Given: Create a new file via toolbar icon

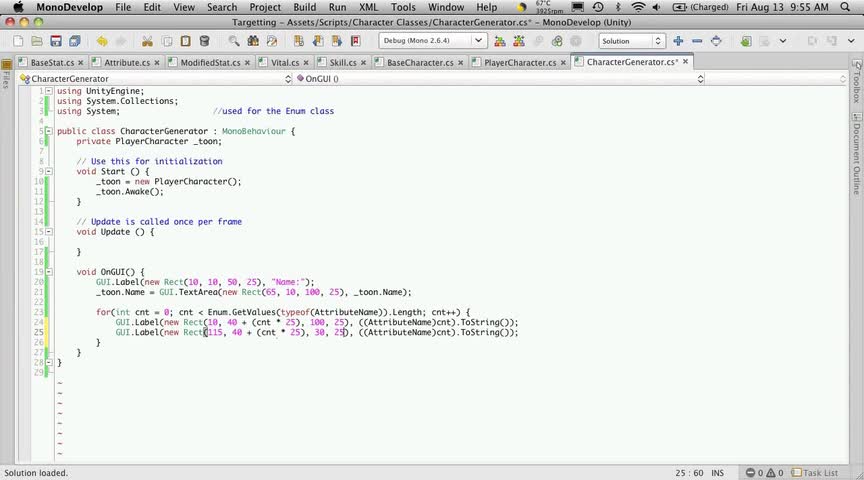Looking at the screenshot, I should tap(18, 41).
